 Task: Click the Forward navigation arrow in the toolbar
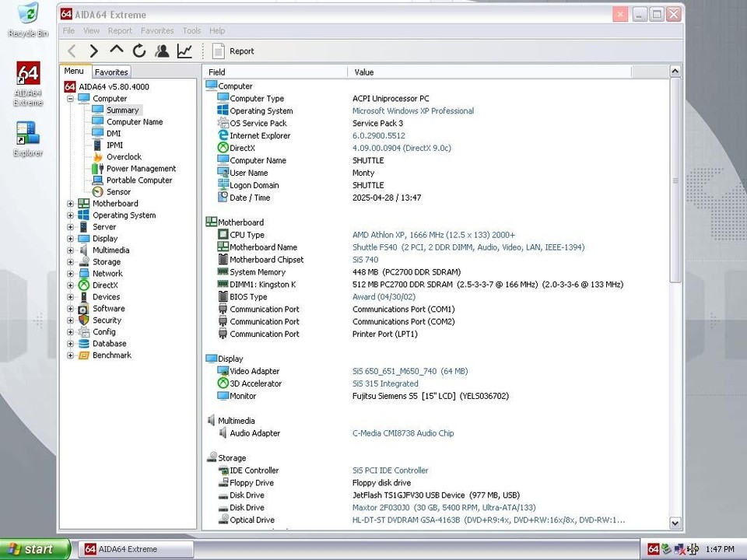93,51
